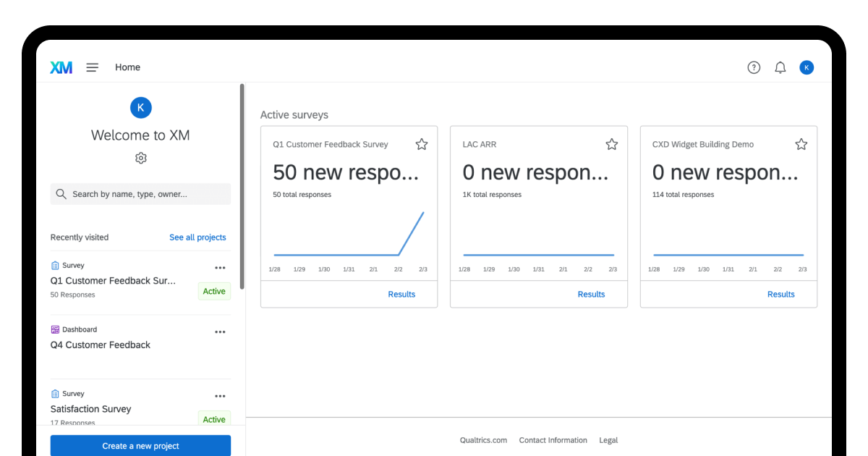This screenshot has height=456, width=868.
Task: Star the CXD Widget Building Demo card
Action: coord(801,144)
